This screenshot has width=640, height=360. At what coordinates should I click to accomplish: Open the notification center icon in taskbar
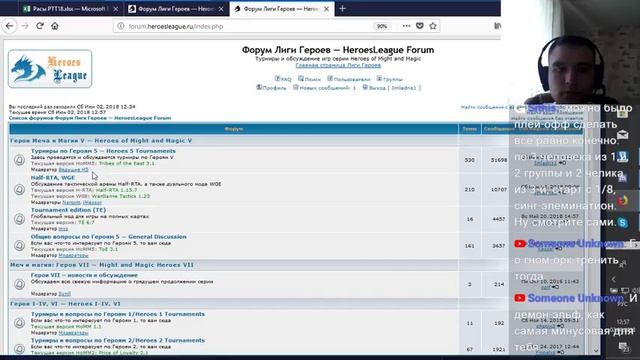coord(623,347)
